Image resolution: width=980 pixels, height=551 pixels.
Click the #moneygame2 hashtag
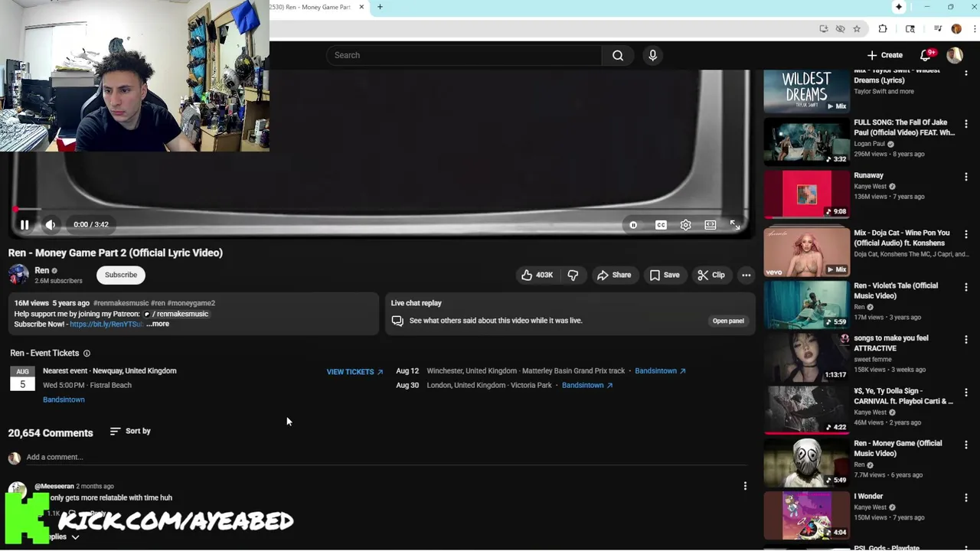(191, 303)
